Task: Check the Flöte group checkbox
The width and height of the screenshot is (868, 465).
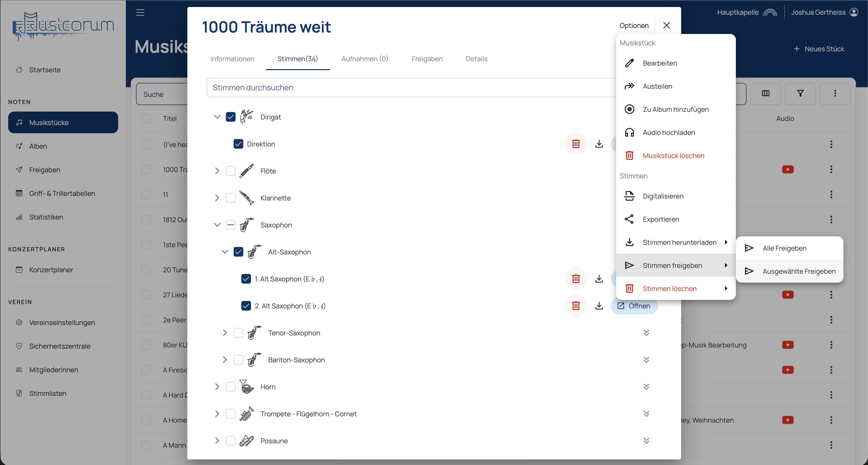Action: click(x=231, y=171)
